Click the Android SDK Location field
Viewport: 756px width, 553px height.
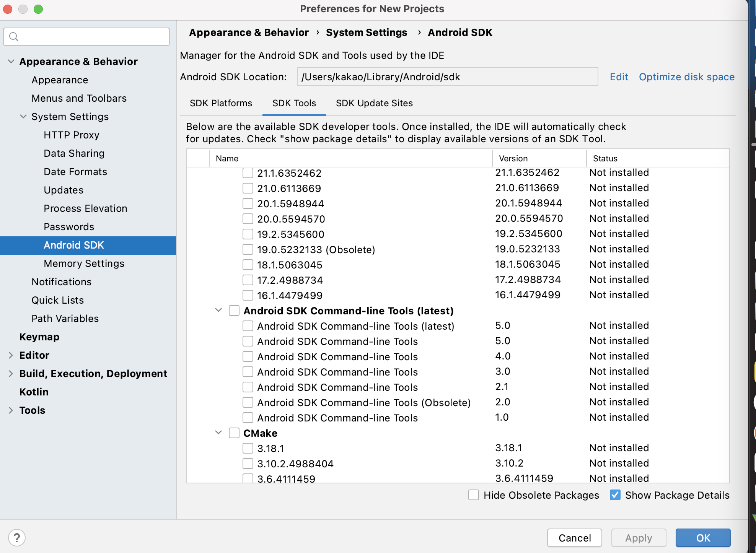[x=447, y=77]
